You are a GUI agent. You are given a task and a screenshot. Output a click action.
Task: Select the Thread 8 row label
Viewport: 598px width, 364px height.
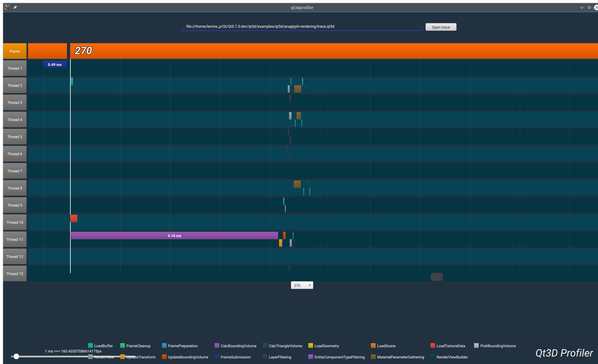(15, 188)
